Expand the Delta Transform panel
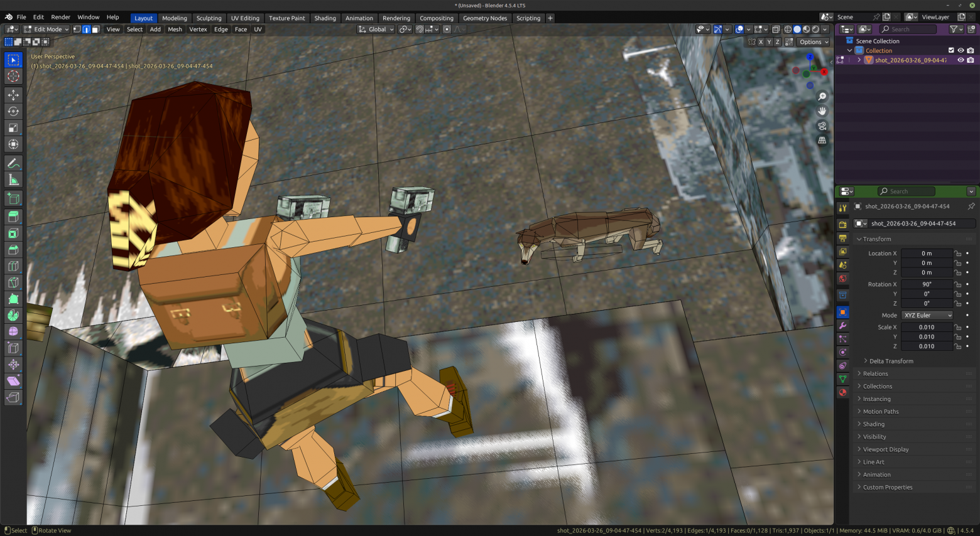980x536 pixels. pos(891,361)
